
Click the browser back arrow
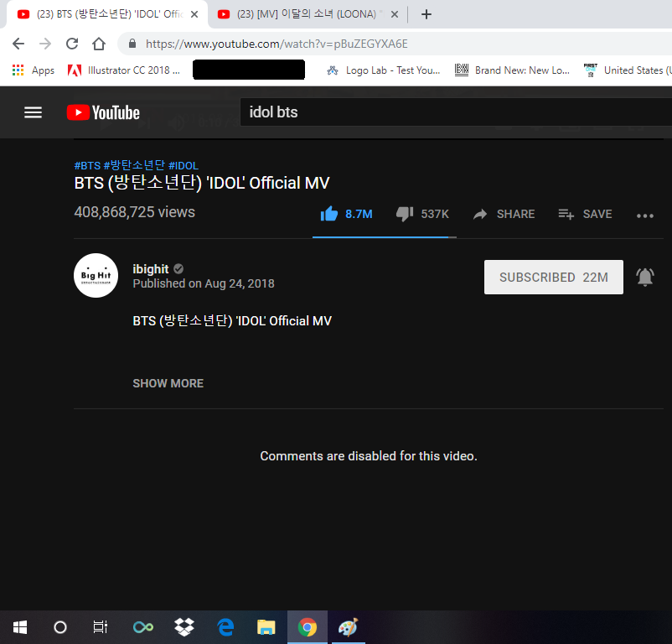click(x=18, y=44)
